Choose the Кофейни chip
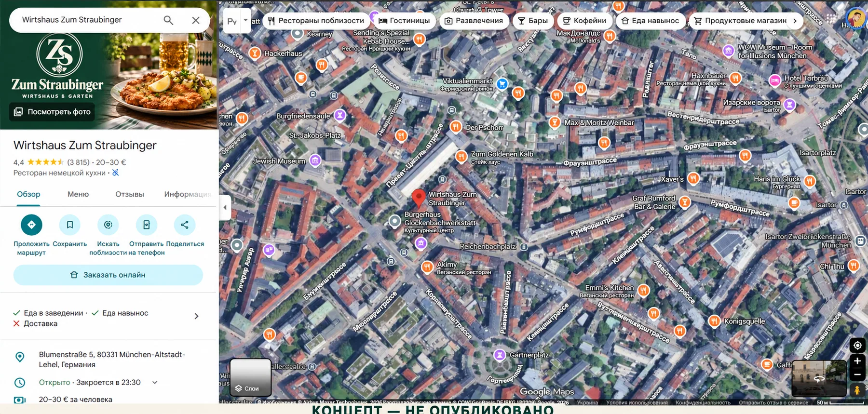The height and width of the screenshot is (414, 868). click(585, 21)
